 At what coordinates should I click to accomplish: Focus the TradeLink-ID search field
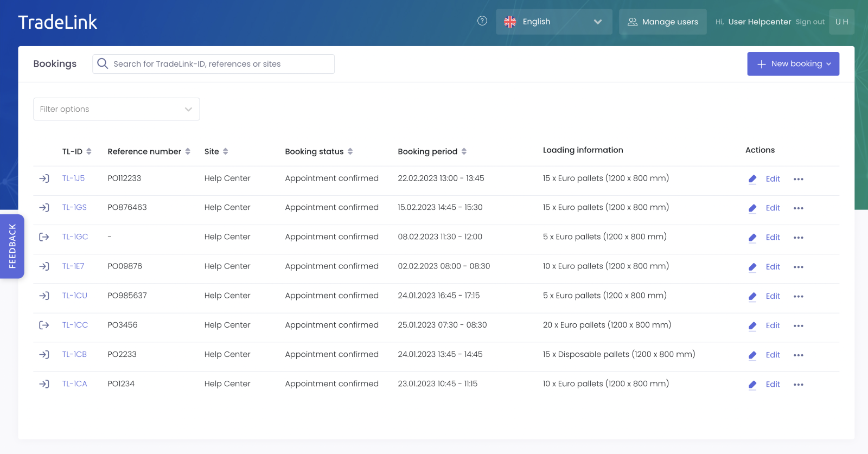pyautogui.click(x=220, y=64)
